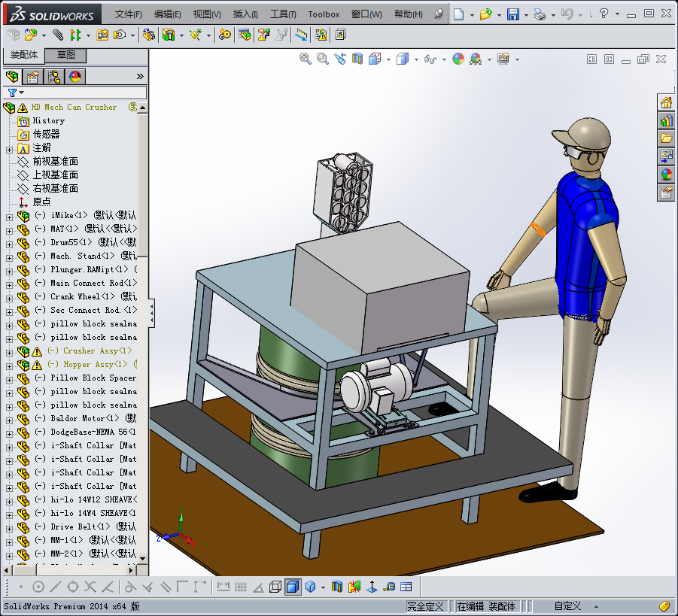Viewport: 678px width, 616px height.
Task: Select the PropertyManager tab icon
Action: [32, 77]
